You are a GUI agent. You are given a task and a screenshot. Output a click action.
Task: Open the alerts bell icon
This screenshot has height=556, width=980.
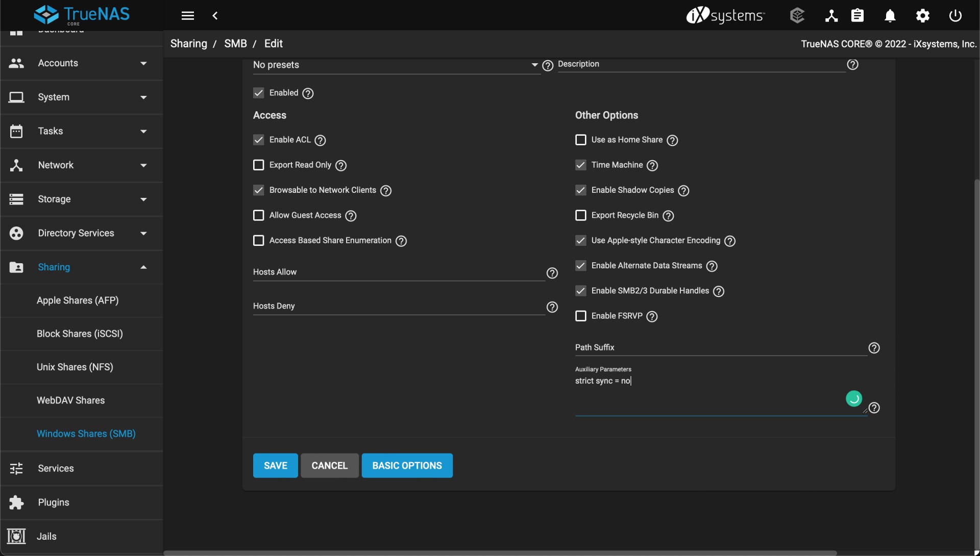point(890,16)
